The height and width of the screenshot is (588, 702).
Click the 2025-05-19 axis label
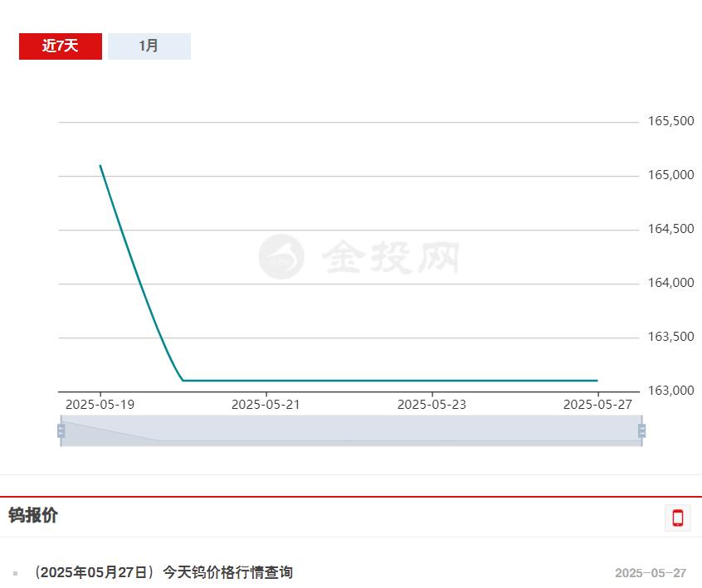point(100,405)
